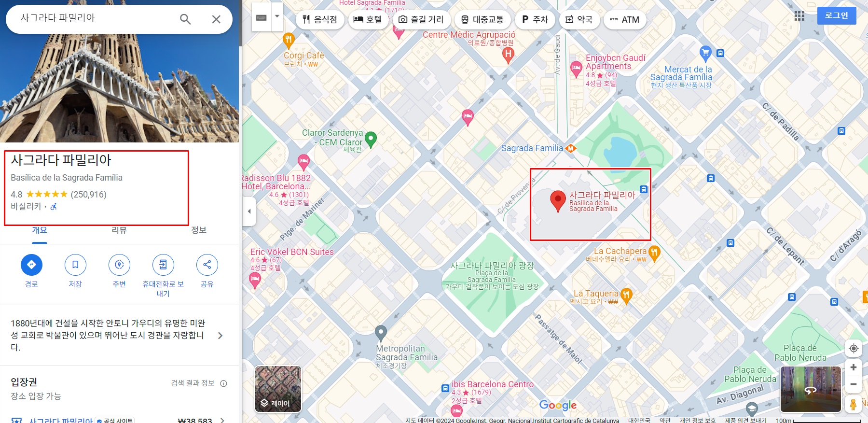Click the Mercat de la Sagrada Familia cart marker
Viewport: 868px width, 423px height.
705,53
